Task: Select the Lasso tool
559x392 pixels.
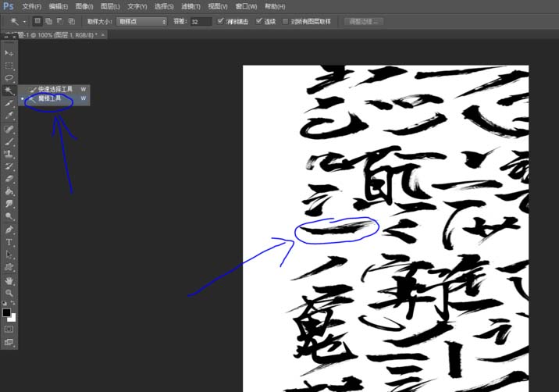Action: pyautogui.click(x=9, y=78)
